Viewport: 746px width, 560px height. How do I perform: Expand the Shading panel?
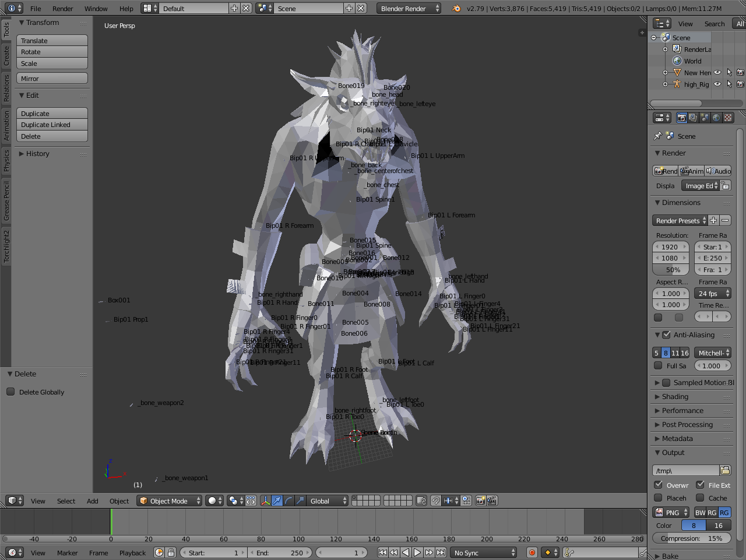675,397
